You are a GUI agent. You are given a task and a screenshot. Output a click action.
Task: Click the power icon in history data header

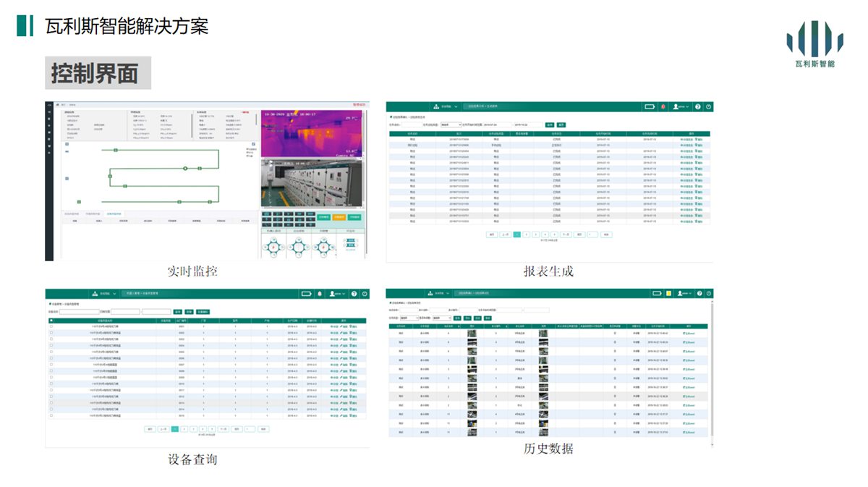(708, 294)
